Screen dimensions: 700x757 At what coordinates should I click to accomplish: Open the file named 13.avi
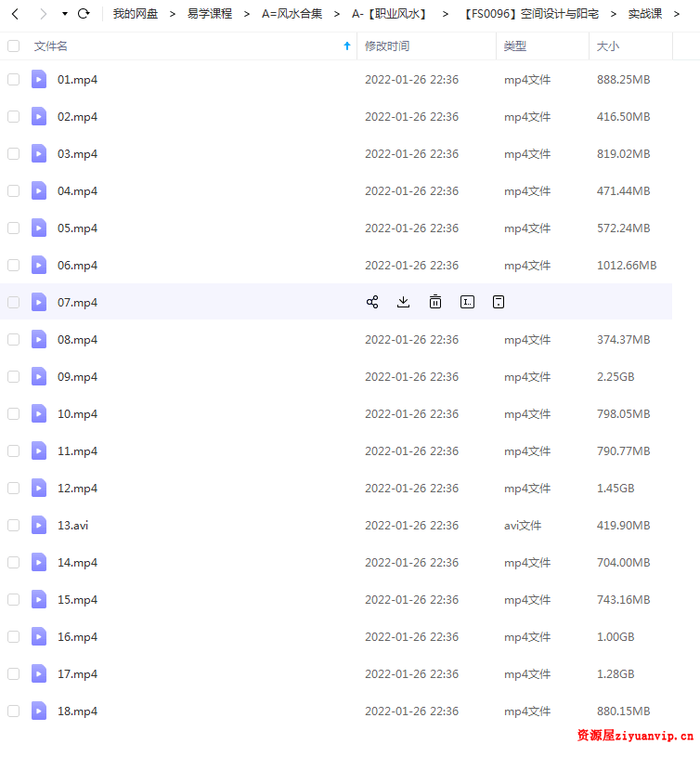click(72, 526)
